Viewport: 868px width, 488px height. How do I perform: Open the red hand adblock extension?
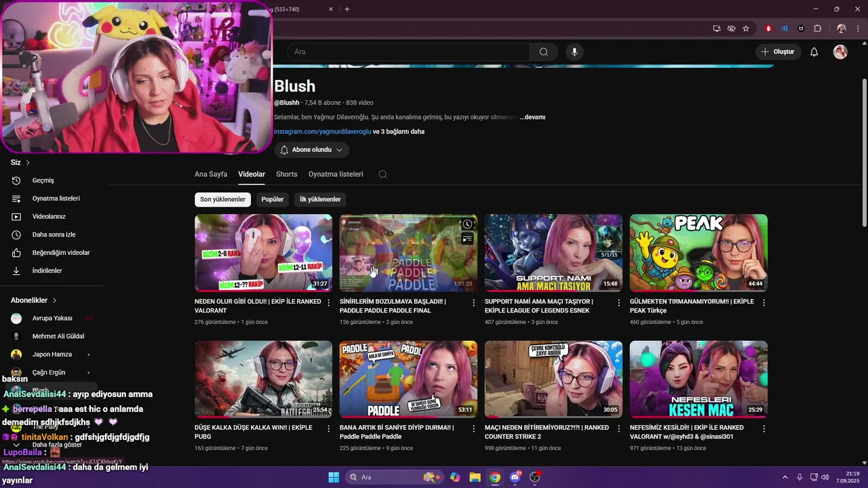pos(768,28)
